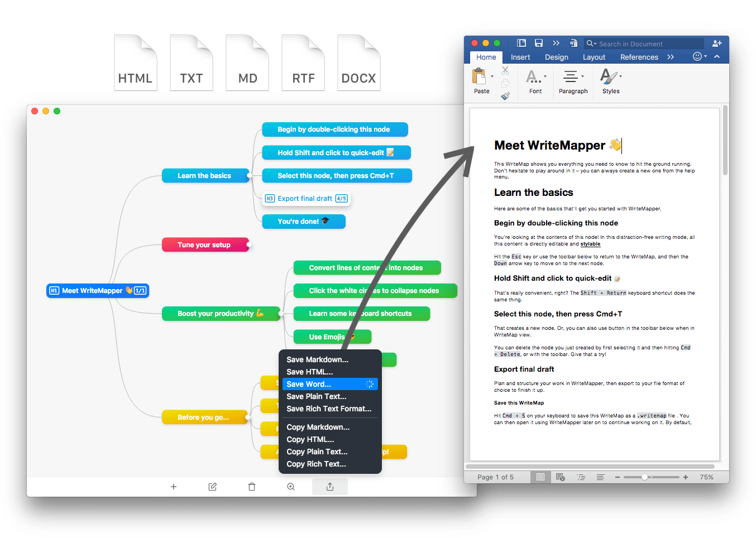Select the Meet WriteMapper root node
The image size is (756, 538).
point(98,290)
